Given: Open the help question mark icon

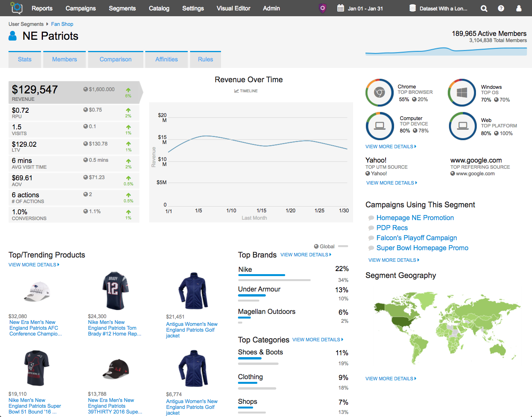Looking at the screenshot, I should point(501,8).
